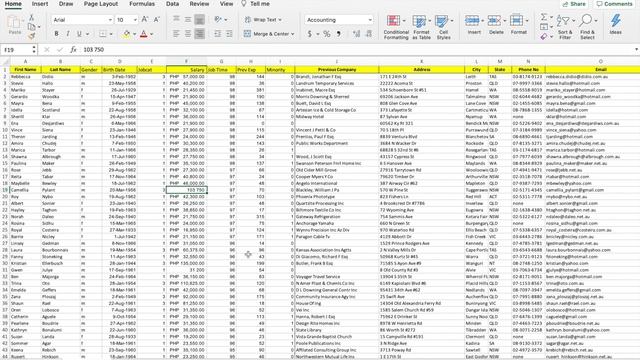Toggle Italic formatting

click(68, 34)
